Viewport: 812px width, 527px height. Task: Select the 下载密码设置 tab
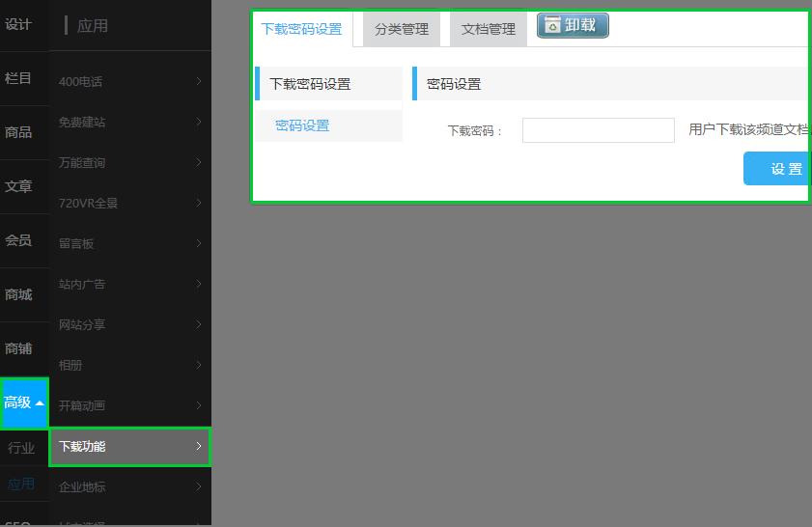(301, 30)
